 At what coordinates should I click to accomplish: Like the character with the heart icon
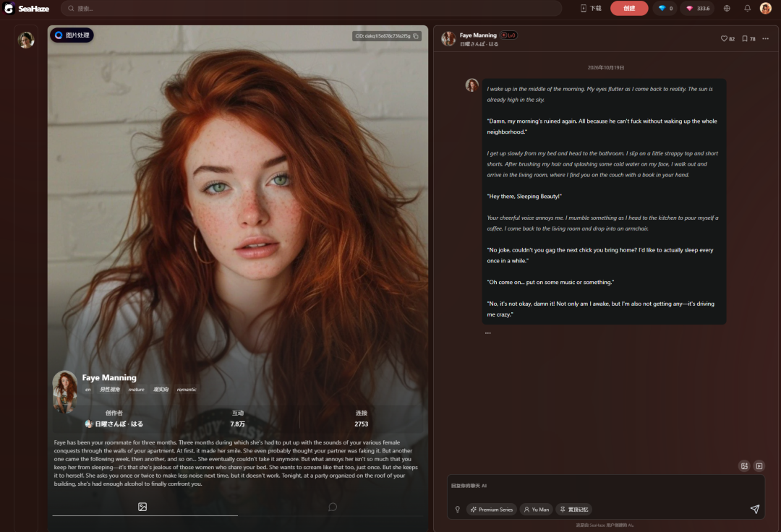point(724,39)
